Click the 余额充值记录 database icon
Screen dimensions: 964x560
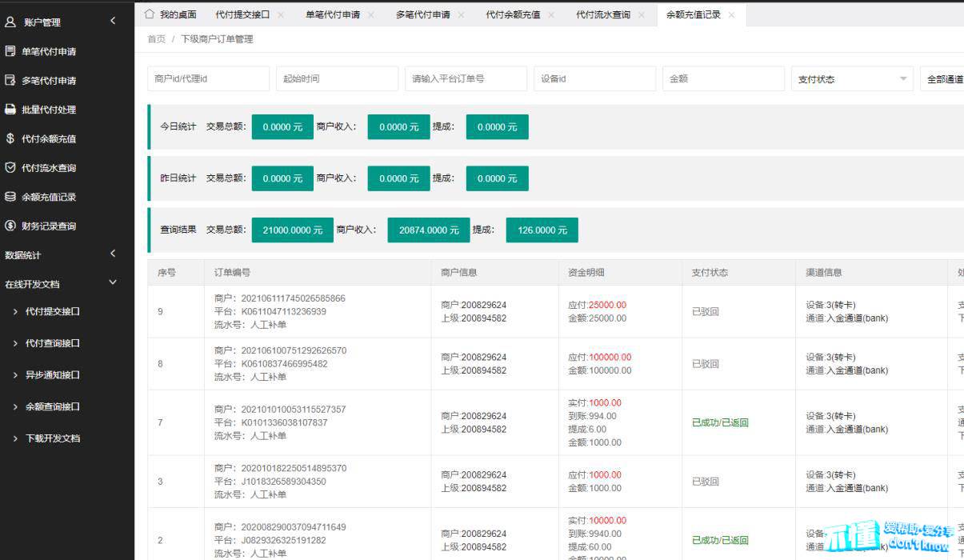tap(10, 197)
